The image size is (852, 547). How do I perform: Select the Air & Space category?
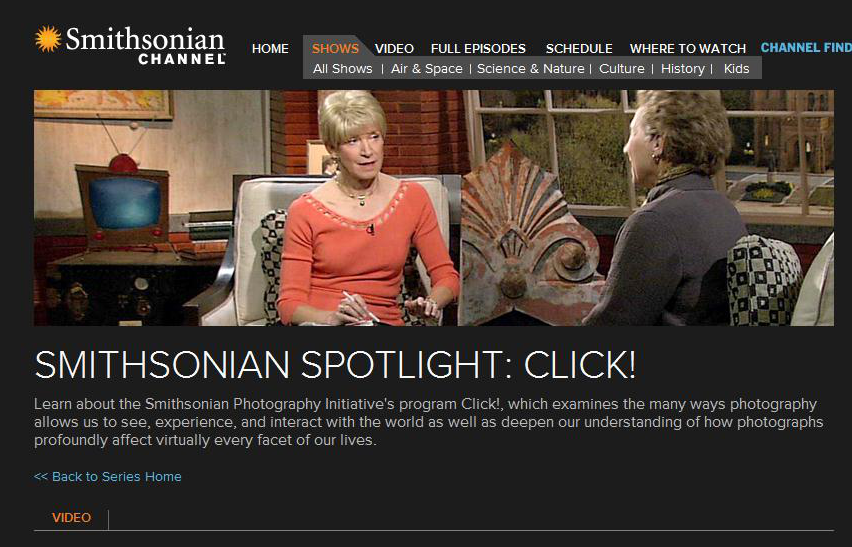tap(427, 68)
